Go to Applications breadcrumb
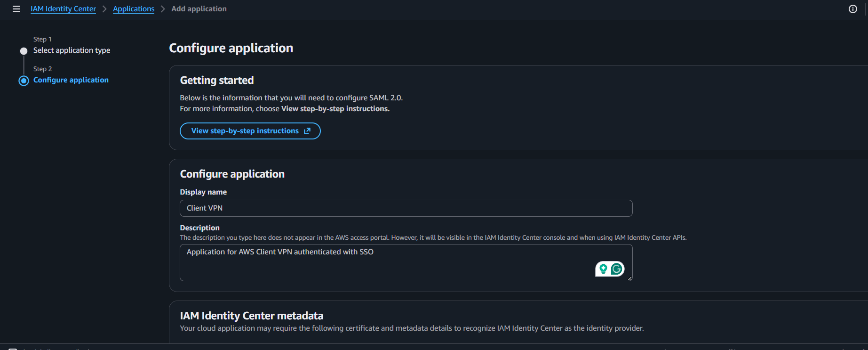Screen dimensions: 868x350 click(134, 9)
